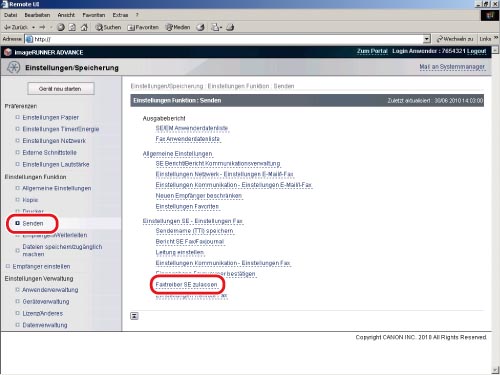This screenshot has height=375, width=500.
Task: Open Neuen Empfänger beschränken link
Action: click(x=199, y=196)
